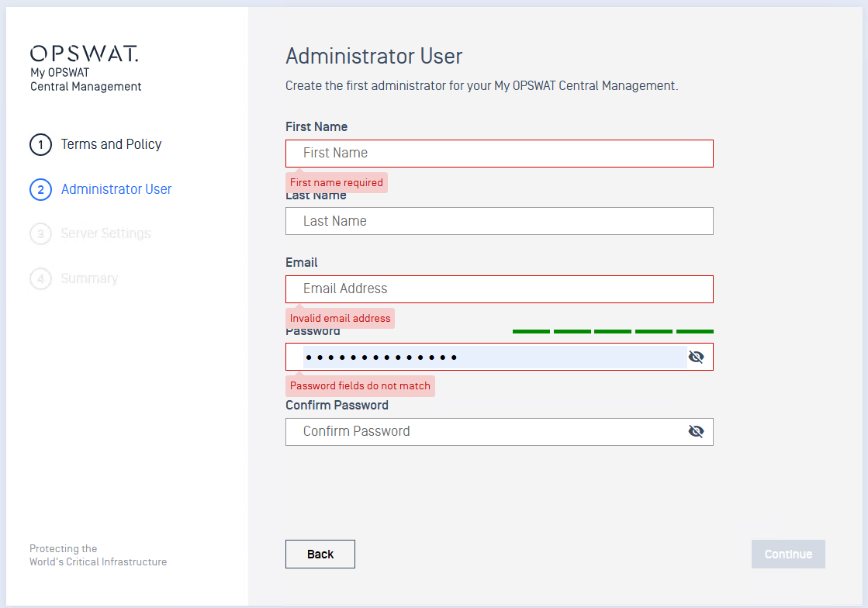This screenshot has height=608, width=868.
Task: Select step 2 circle icon
Action: [x=40, y=190]
